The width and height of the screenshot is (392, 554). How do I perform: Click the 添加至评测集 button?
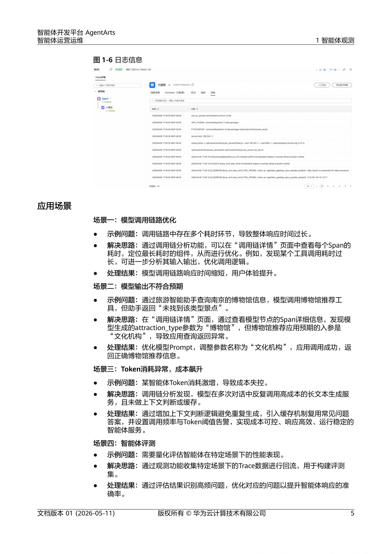[x=342, y=85]
